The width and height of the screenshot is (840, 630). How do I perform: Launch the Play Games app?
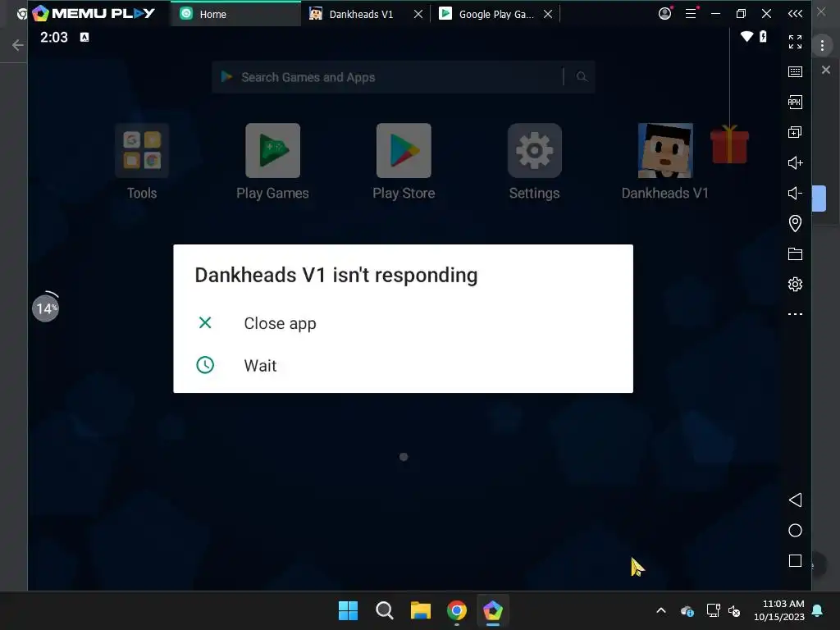click(x=272, y=151)
